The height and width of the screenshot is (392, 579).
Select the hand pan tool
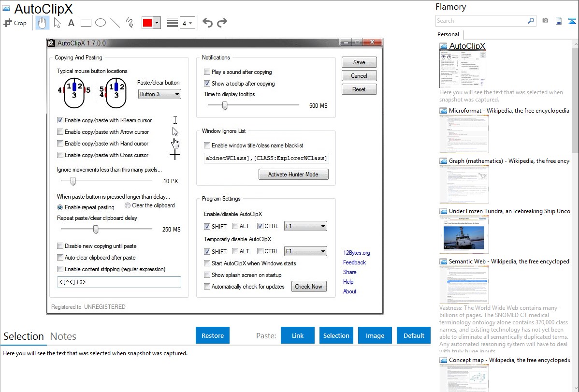pos(42,23)
